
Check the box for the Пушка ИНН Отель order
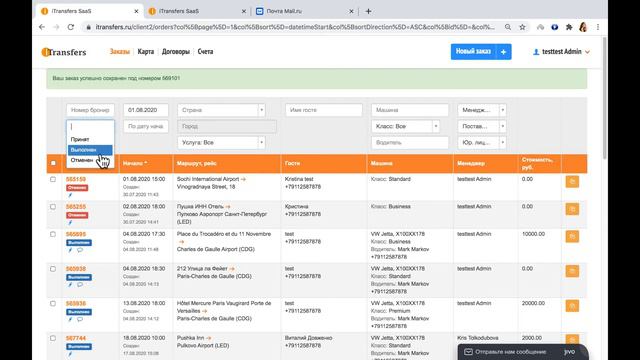(53, 207)
